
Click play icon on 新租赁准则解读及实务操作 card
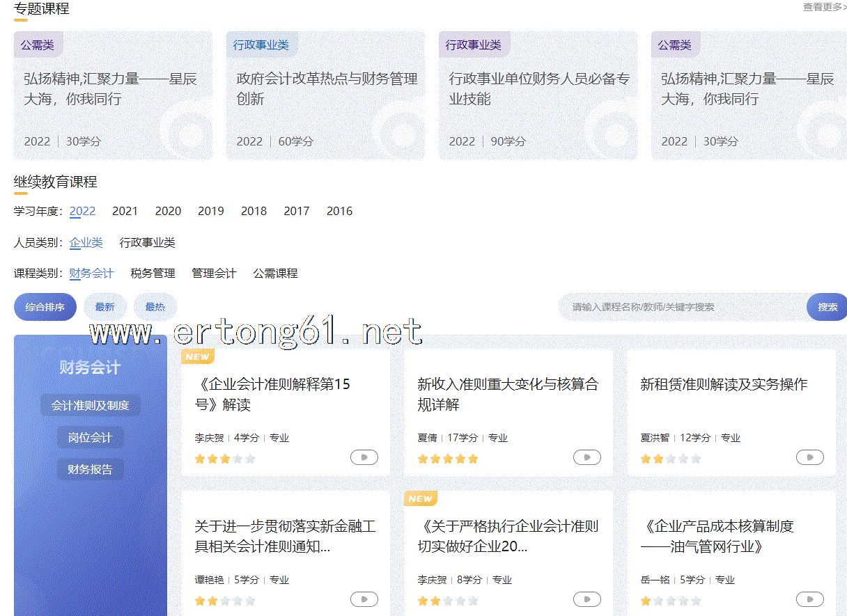pos(809,457)
